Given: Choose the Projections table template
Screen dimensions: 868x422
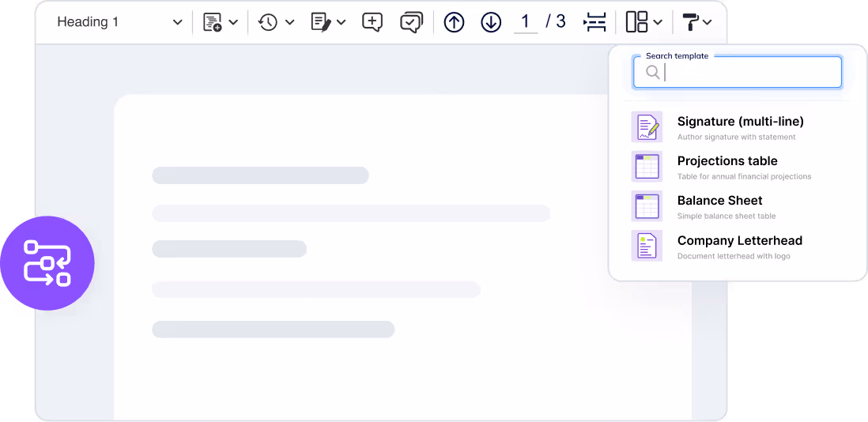Looking at the screenshot, I should click(727, 167).
